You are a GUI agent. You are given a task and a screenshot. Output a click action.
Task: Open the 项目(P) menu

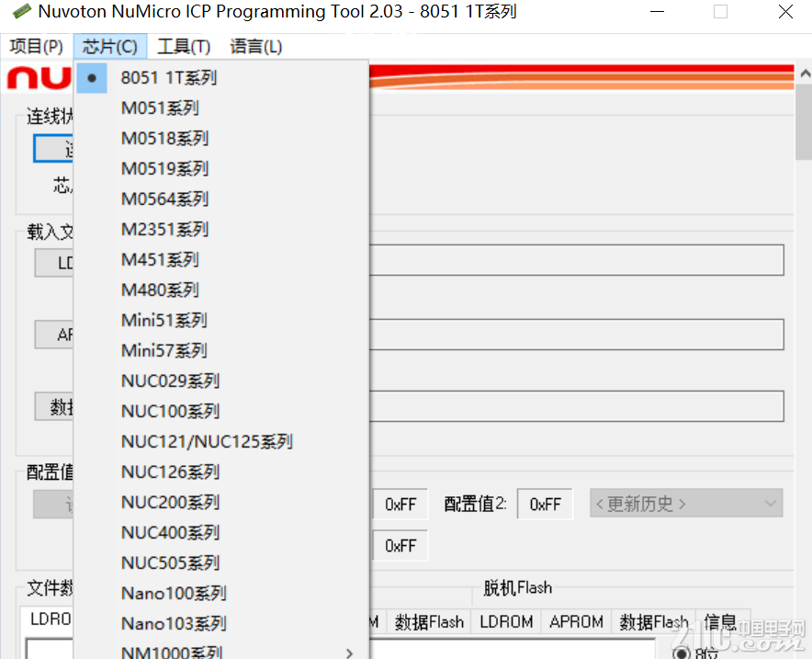point(36,47)
